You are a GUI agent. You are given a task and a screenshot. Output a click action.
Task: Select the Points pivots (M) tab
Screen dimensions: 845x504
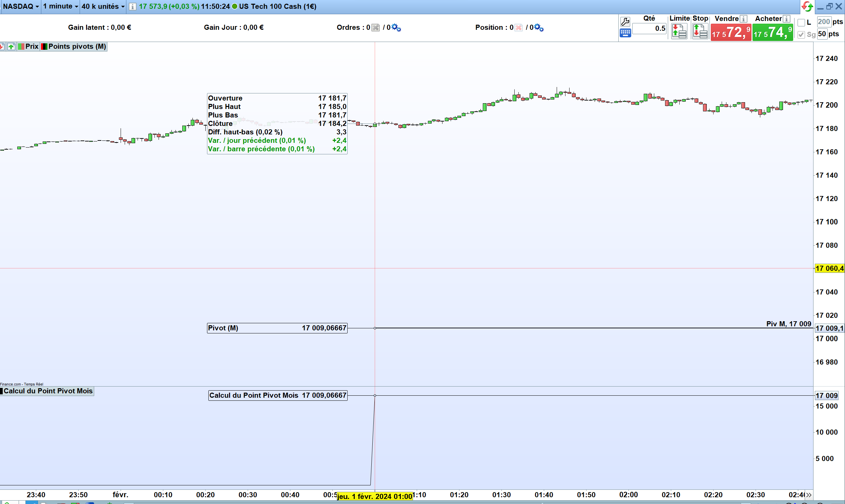pos(74,46)
